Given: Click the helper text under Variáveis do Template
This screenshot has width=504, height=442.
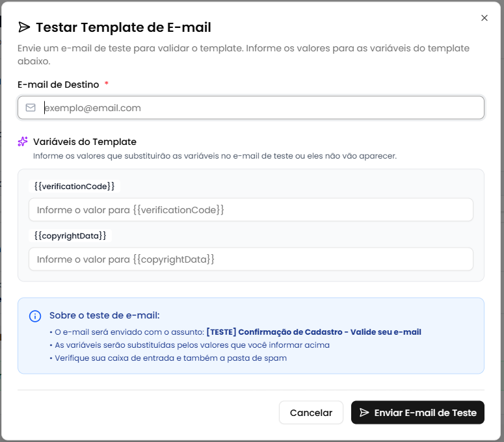Looking at the screenshot, I should (215, 156).
